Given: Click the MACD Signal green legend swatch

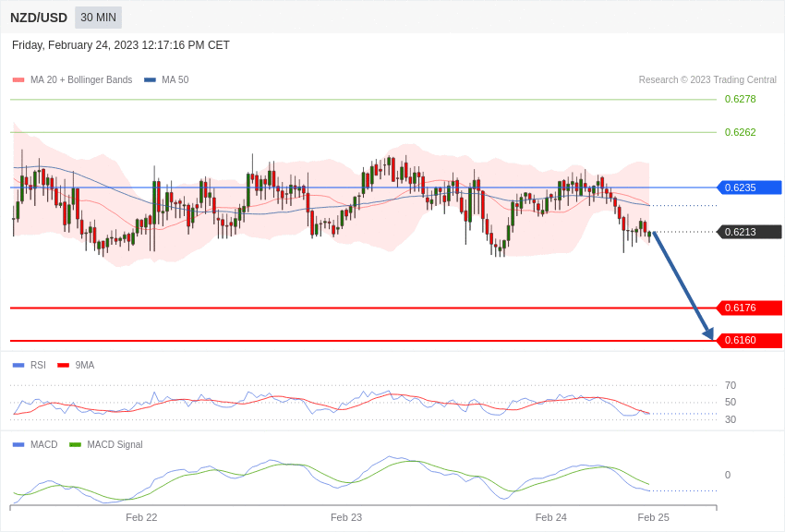Looking at the screenshot, I should pos(75,444).
